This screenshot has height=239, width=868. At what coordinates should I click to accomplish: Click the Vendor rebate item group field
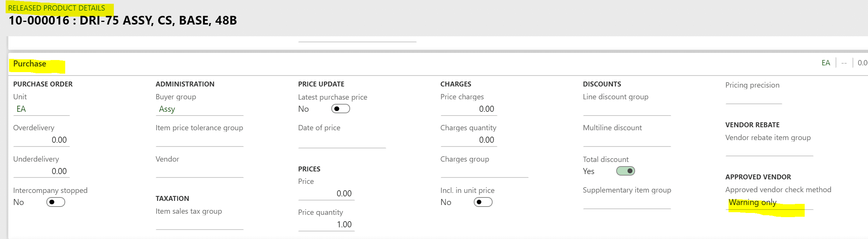click(769, 149)
